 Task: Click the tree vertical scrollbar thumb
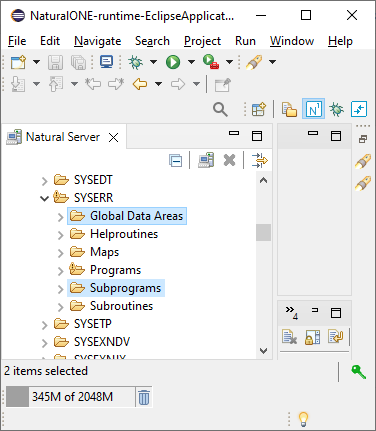263,232
